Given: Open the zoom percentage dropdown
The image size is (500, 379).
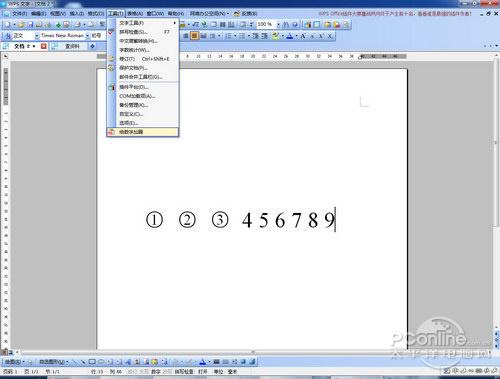Looking at the screenshot, I should pyautogui.click(x=278, y=25).
